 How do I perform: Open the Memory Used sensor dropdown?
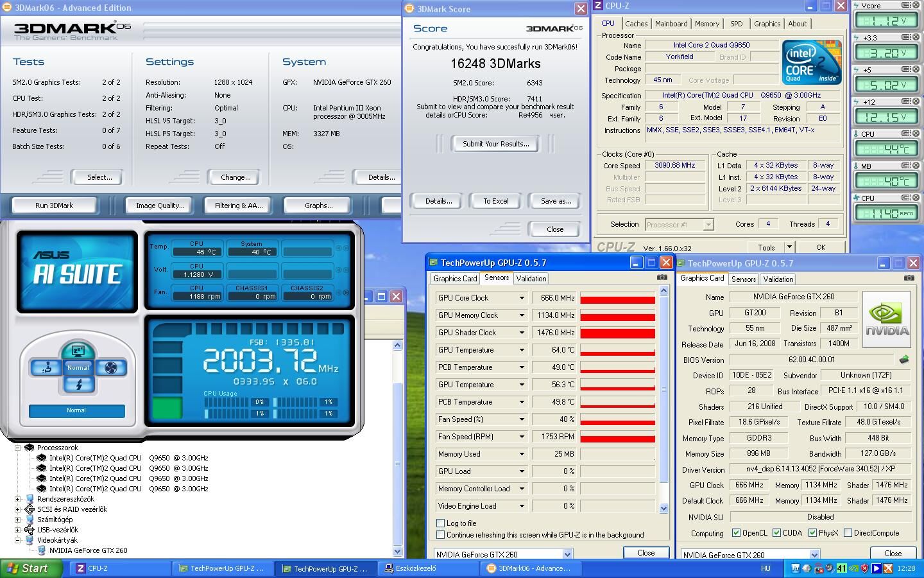pyautogui.click(x=522, y=454)
